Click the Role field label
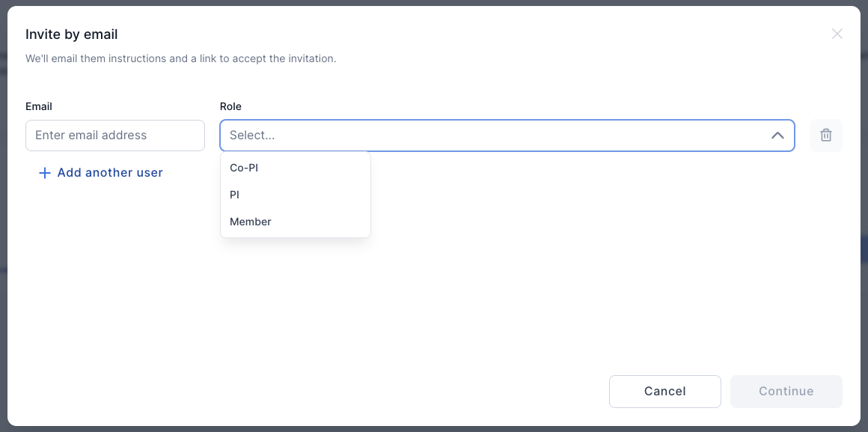Image resolution: width=868 pixels, height=432 pixels. click(230, 106)
